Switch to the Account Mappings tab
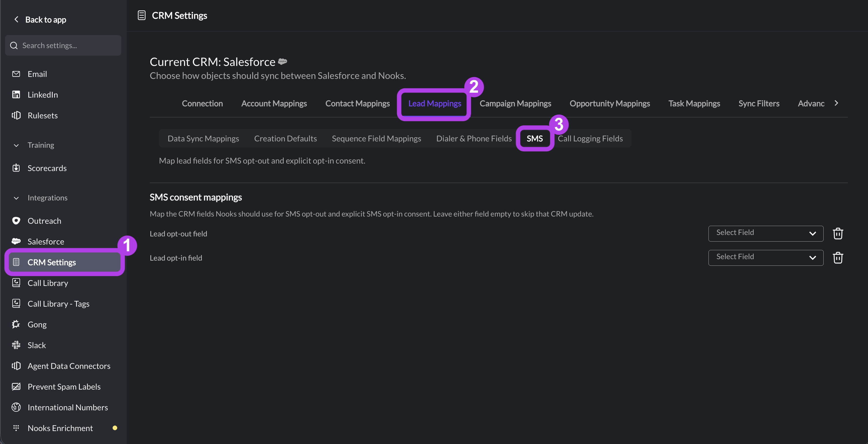The height and width of the screenshot is (444, 868). (274, 103)
